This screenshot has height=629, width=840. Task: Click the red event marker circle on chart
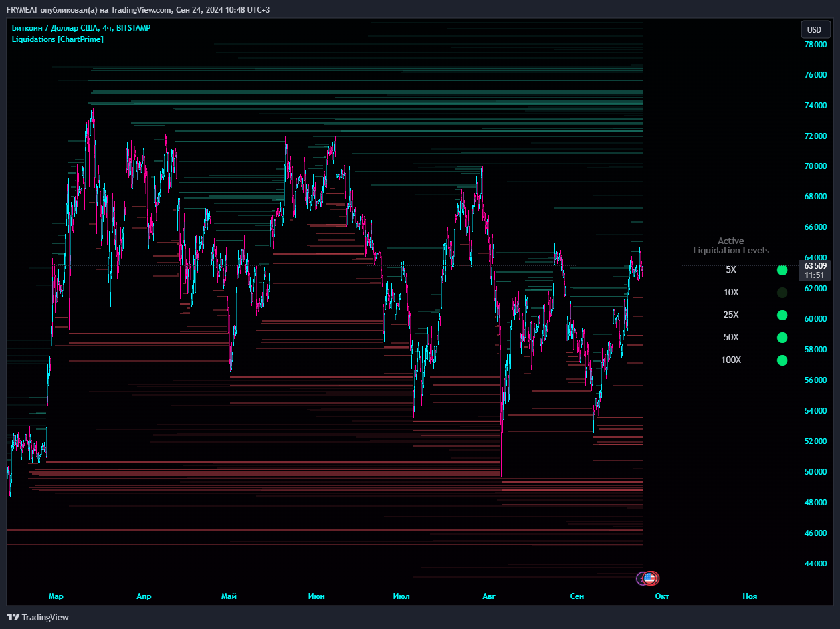pos(656,578)
